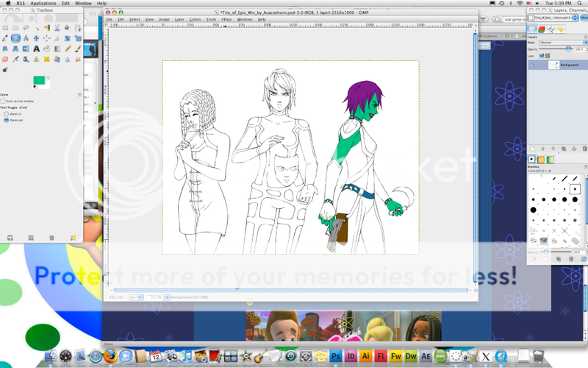Open the units dropdown in status bar
This screenshot has width=588, height=368.
pyautogui.click(x=136, y=297)
